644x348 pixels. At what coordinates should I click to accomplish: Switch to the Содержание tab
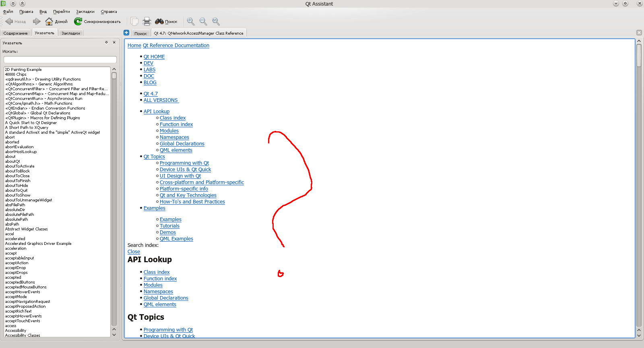(16, 33)
